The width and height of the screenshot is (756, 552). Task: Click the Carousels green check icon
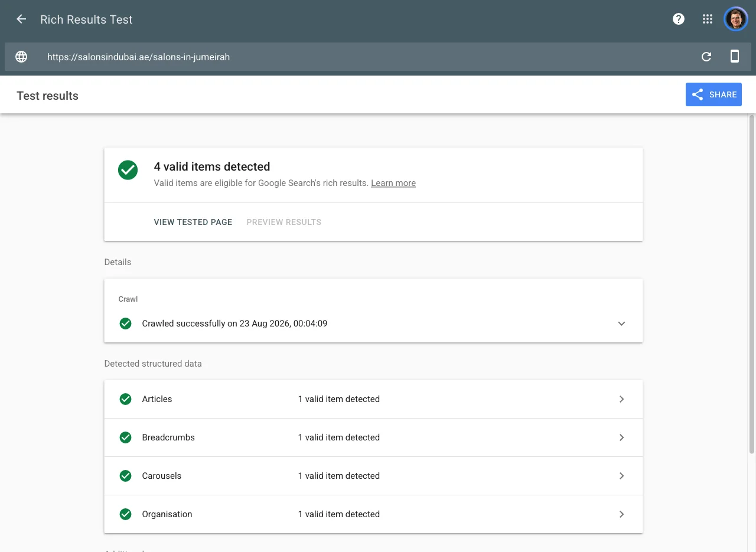pos(125,476)
